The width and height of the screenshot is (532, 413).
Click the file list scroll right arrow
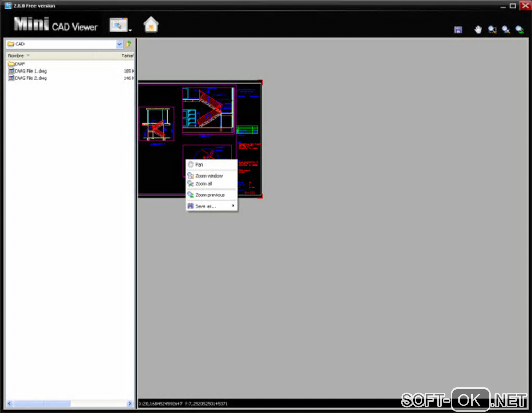click(129, 404)
